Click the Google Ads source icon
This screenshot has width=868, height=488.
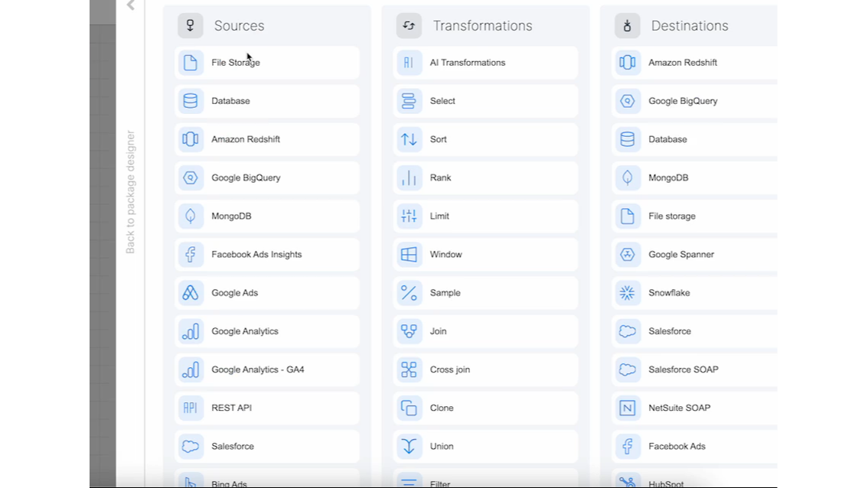click(191, 293)
